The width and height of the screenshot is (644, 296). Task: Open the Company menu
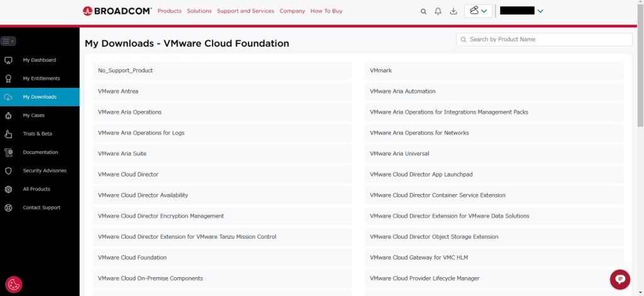click(x=292, y=11)
